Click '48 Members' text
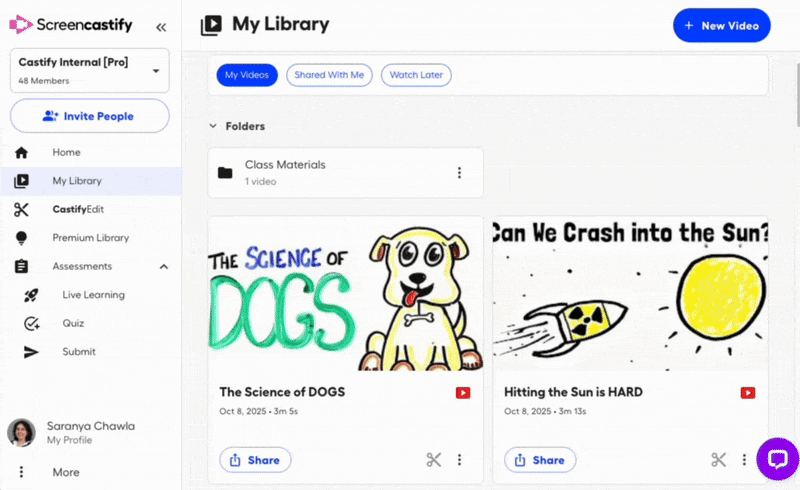 (x=44, y=81)
